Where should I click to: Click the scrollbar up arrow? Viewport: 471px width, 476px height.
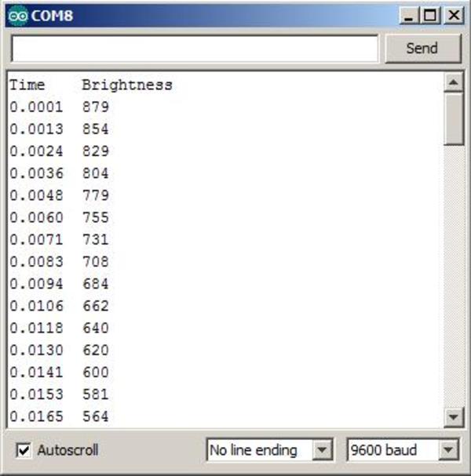click(x=452, y=82)
